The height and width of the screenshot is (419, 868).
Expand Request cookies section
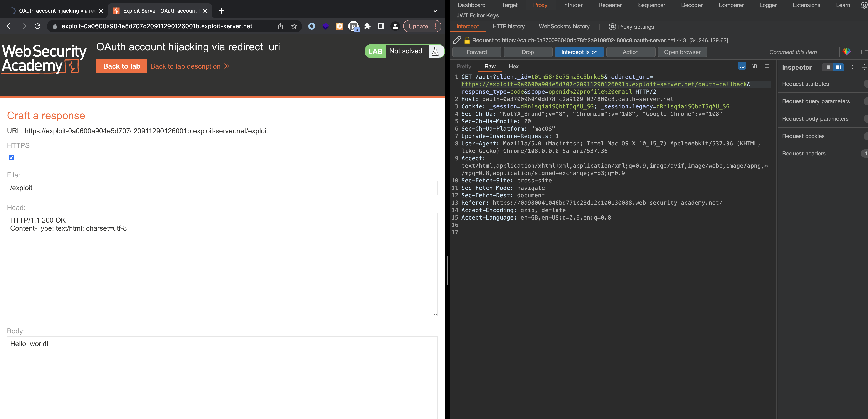[803, 136]
